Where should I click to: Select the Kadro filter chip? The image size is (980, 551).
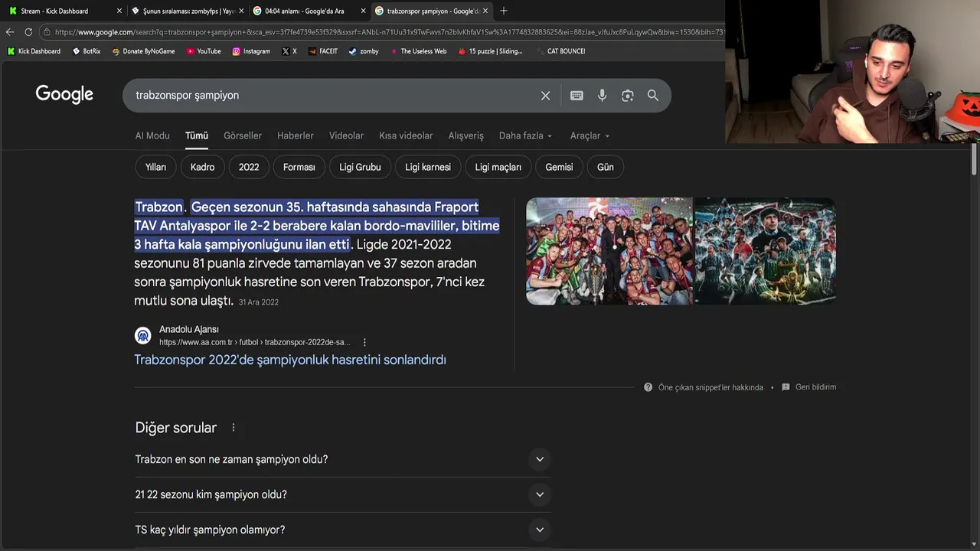tap(203, 167)
